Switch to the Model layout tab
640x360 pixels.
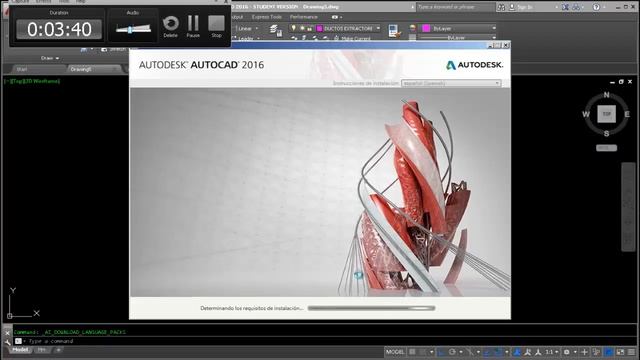point(20,350)
